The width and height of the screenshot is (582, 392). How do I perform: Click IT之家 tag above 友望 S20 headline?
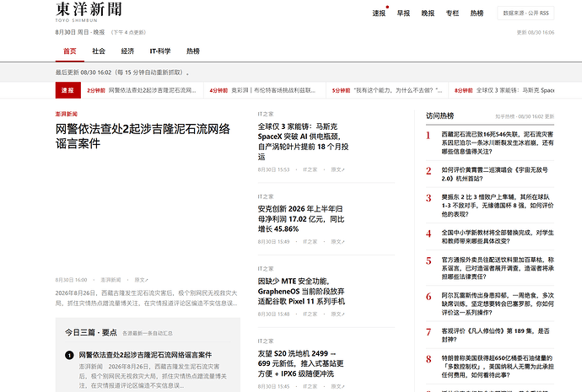(266, 341)
